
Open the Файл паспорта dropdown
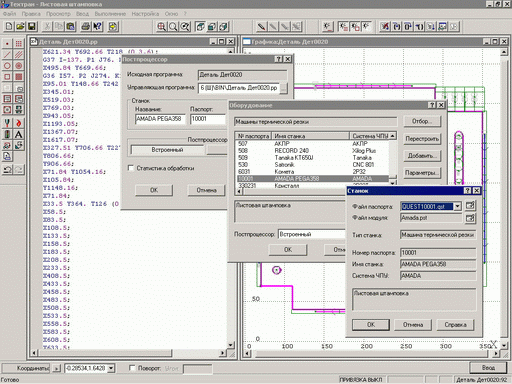click(x=457, y=206)
